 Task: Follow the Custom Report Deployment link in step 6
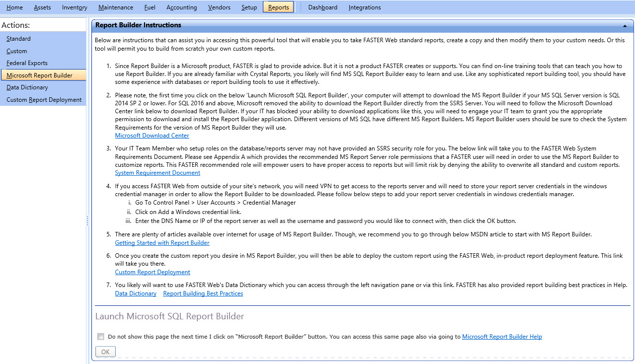point(153,272)
